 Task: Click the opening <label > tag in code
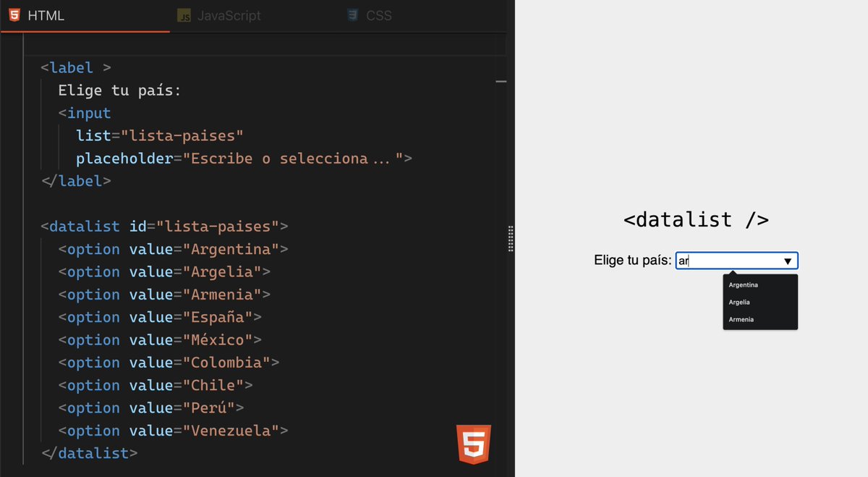tap(76, 67)
